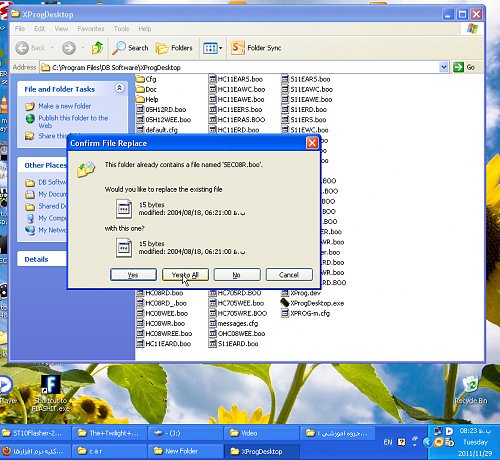Go up one folder level icon
The image size is (500, 460).
(97, 48)
